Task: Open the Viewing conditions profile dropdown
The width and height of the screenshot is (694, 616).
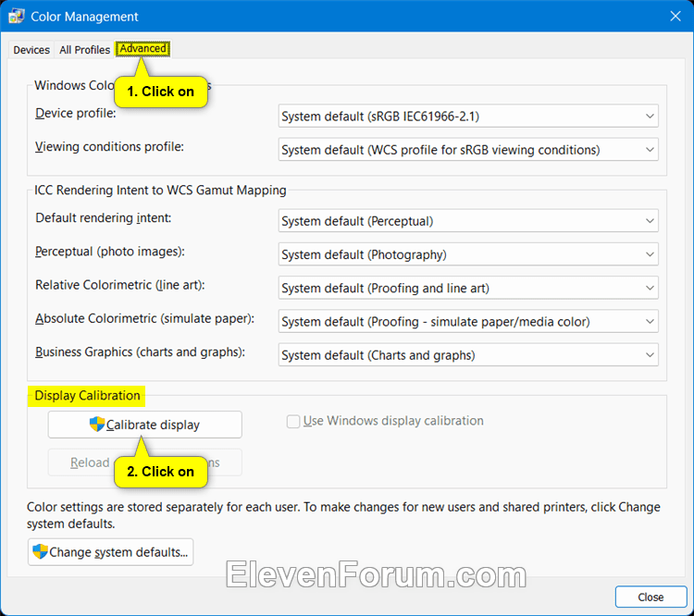Action: (x=468, y=150)
